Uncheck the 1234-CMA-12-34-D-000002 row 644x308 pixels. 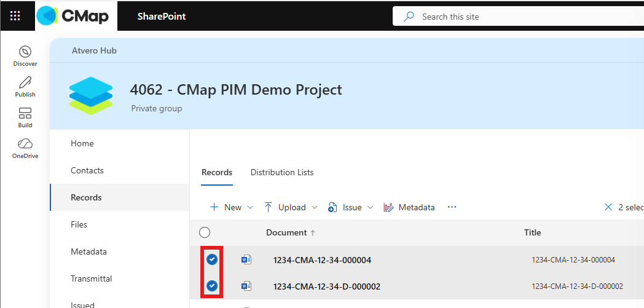[212, 286]
